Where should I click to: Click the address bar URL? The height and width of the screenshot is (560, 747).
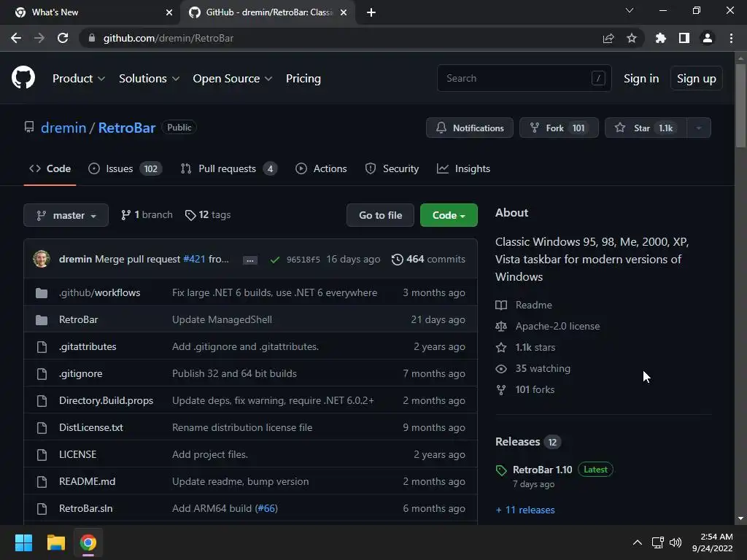pos(169,38)
